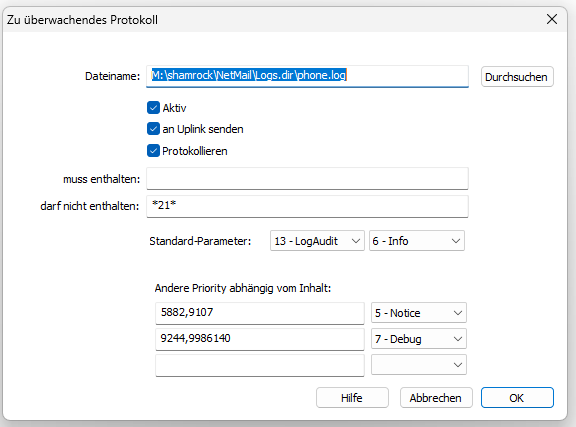Click the darf nicht enthalten field

click(x=307, y=206)
